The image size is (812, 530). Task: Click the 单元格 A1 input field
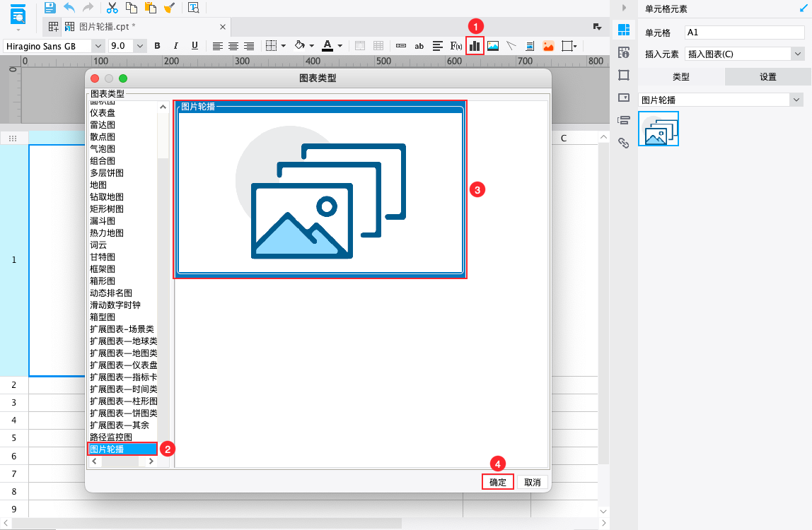[745, 32]
